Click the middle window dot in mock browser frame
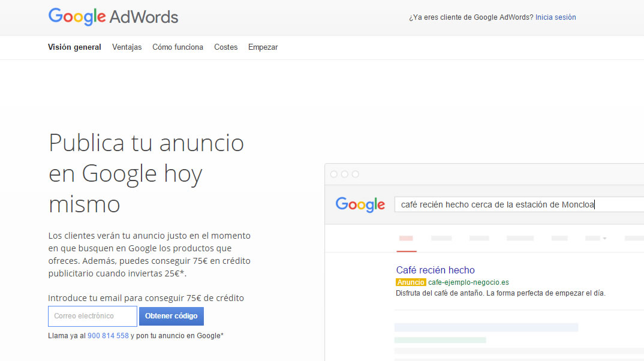The image size is (644, 361). 345,174
